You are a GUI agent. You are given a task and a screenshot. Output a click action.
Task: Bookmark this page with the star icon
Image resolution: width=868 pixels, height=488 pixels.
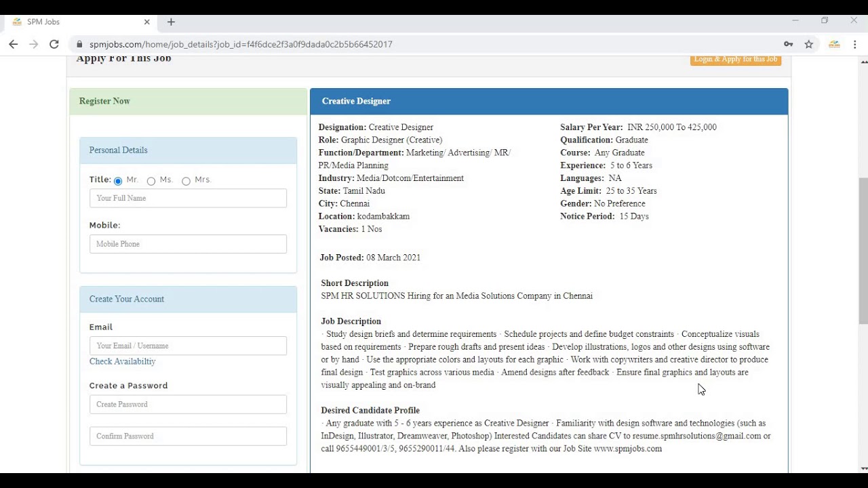[809, 44]
